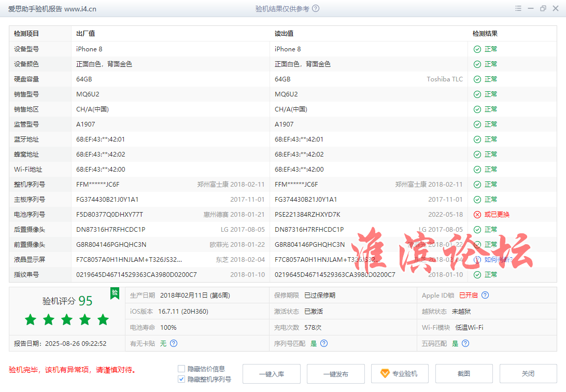The image size is (566, 392).
Task: Click the 截图 button
Action: [464, 373]
